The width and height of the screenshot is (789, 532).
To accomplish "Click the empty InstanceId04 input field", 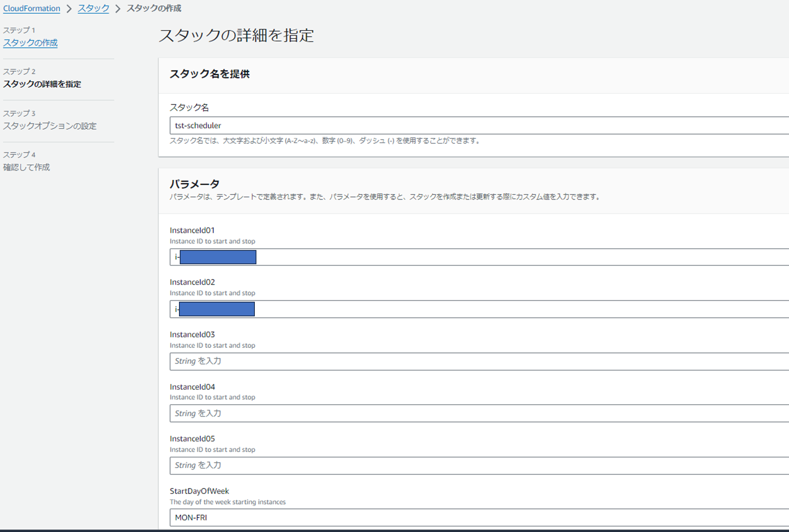I will point(474,414).
